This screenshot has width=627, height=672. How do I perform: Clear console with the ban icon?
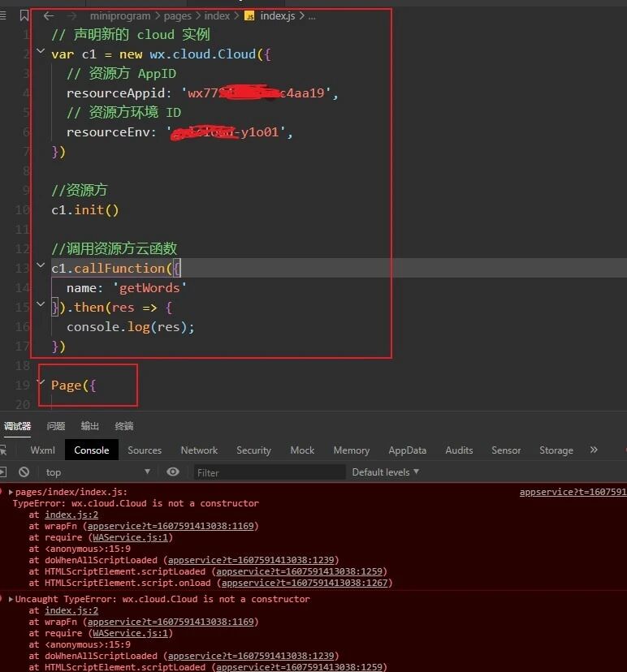point(24,472)
